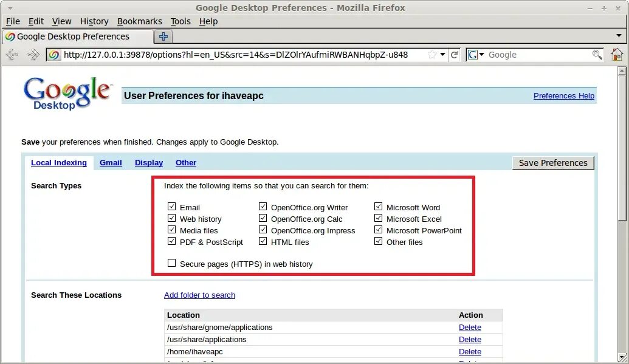The image size is (629, 364).
Task: Open the Edit menu
Action: point(36,21)
